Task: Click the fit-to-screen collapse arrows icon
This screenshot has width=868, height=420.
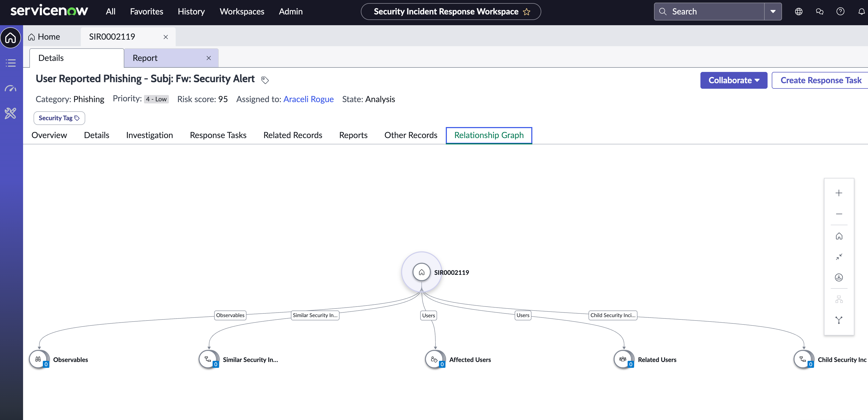Action: coord(839,257)
